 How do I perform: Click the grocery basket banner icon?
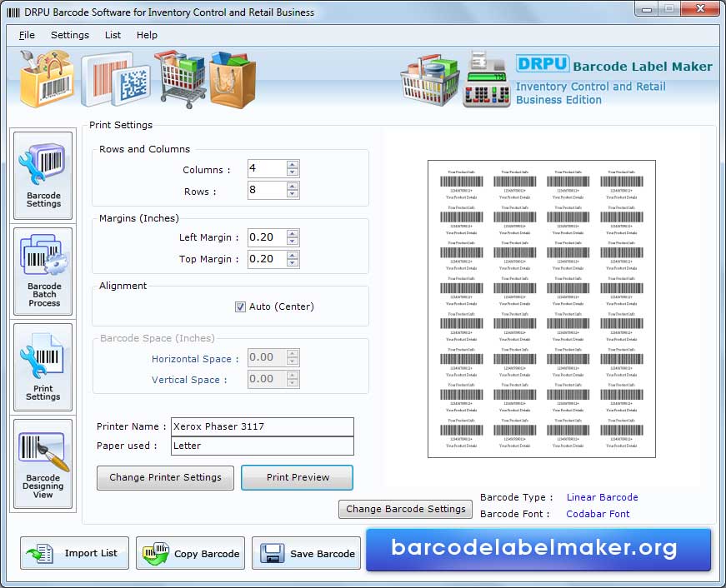[428, 81]
